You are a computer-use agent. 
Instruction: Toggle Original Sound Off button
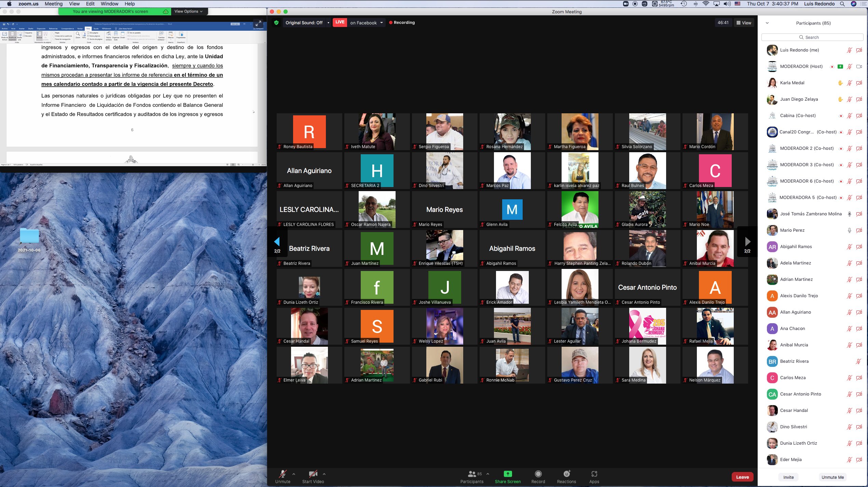click(x=304, y=23)
